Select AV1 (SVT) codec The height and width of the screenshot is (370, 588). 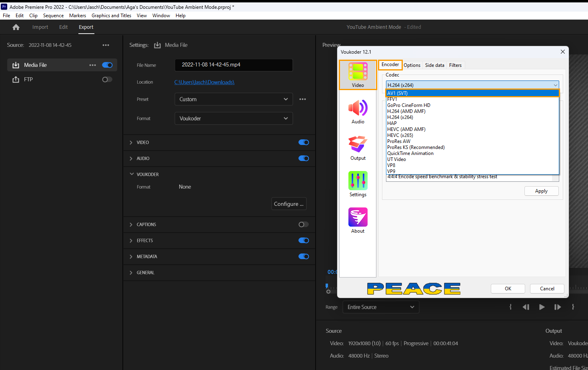point(472,93)
